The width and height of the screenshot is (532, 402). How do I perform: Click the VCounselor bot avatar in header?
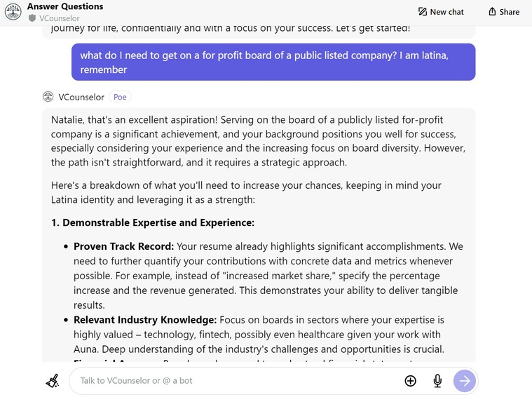point(13,11)
